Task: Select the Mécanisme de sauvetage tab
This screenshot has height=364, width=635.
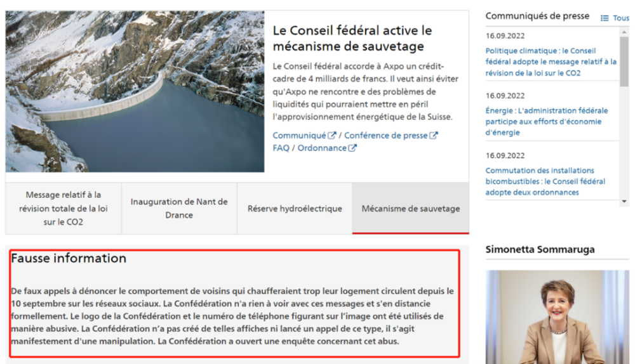Action: 411,208
